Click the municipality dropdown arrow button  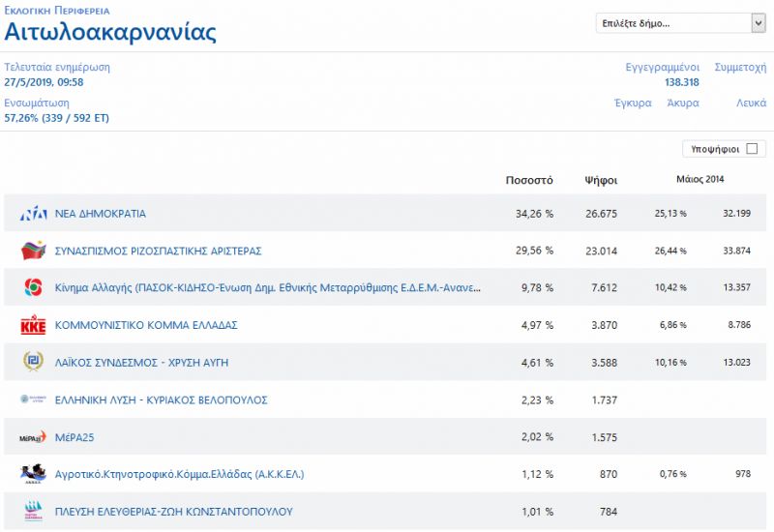(x=759, y=23)
